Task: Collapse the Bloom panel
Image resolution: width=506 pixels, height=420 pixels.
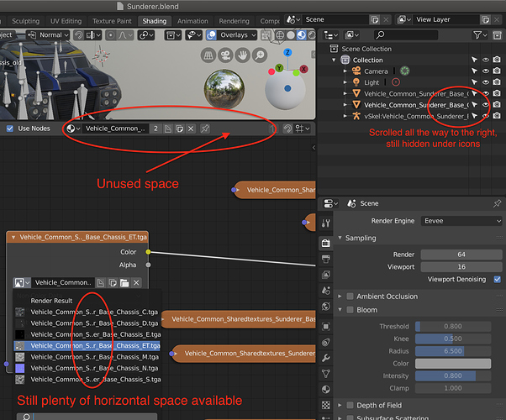Action: pyautogui.click(x=340, y=309)
